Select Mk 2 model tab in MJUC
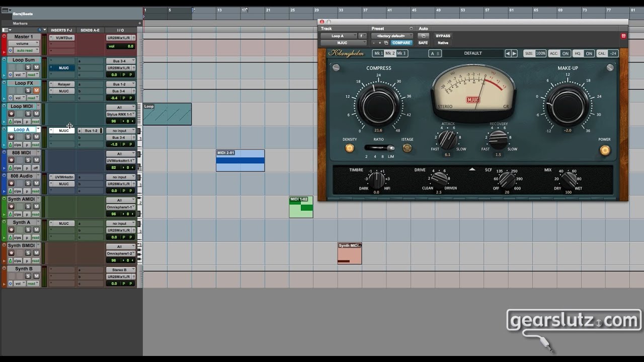Image resolution: width=644 pixels, height=362 pixels. (390, 53)
